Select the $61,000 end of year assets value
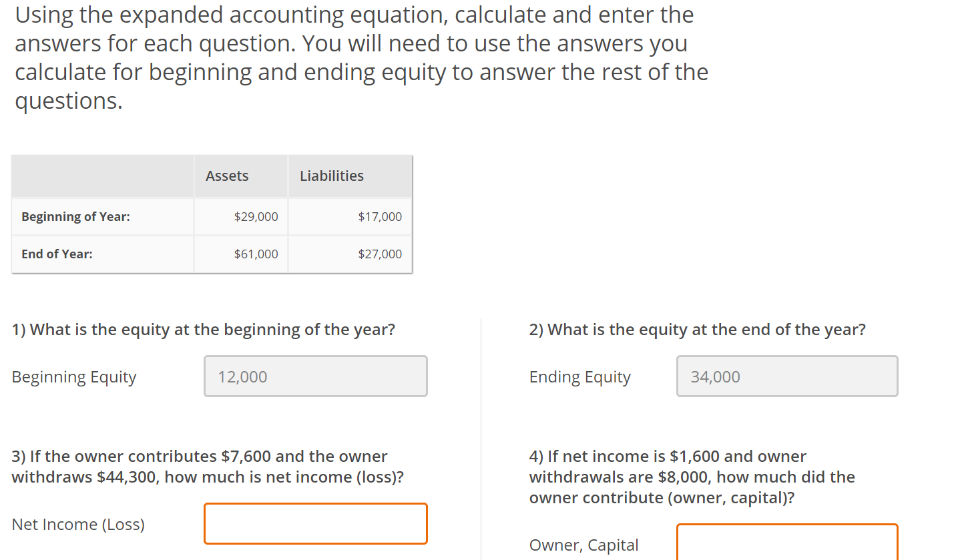The height and width of the screenshot is (560, 954). pyautogui.click(x=257, y=254)
